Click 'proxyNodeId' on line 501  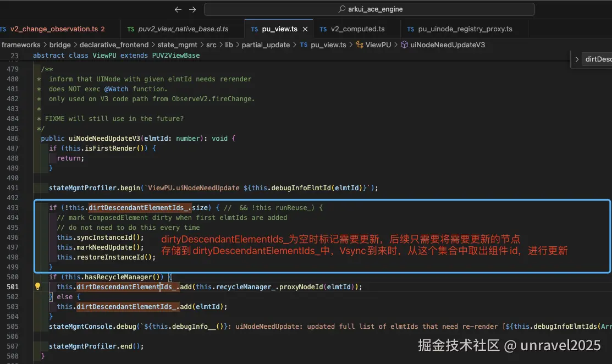click(x=301, y=287)
